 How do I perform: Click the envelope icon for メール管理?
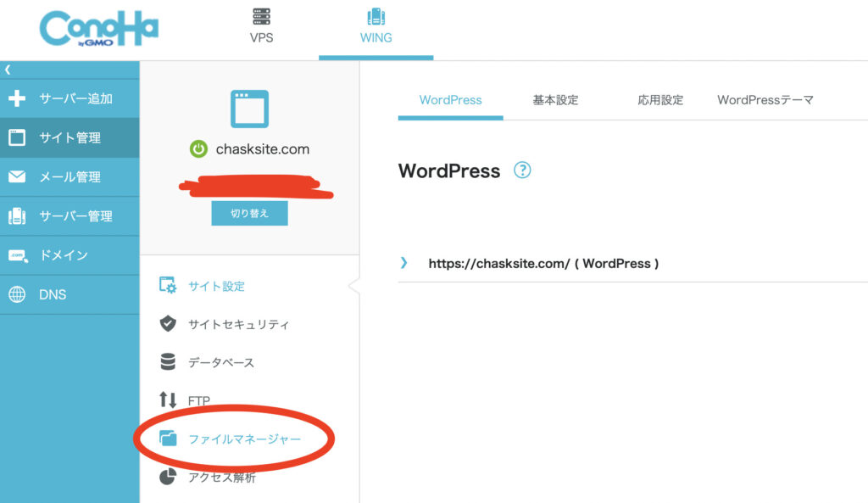click(17, 176)
